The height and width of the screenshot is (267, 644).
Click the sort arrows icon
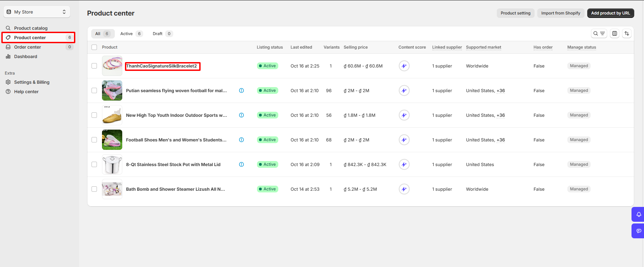point(627,33)
